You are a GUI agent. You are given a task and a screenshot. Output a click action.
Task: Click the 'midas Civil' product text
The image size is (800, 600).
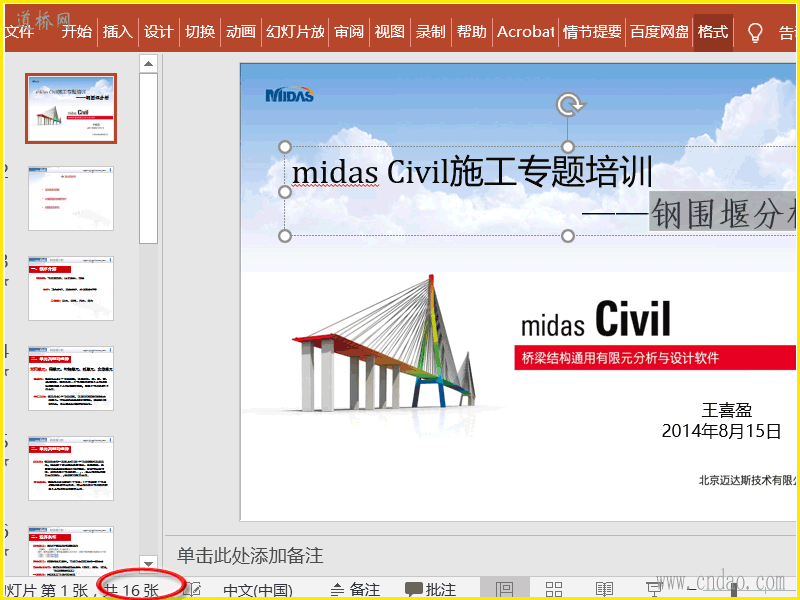click(595, 319)
